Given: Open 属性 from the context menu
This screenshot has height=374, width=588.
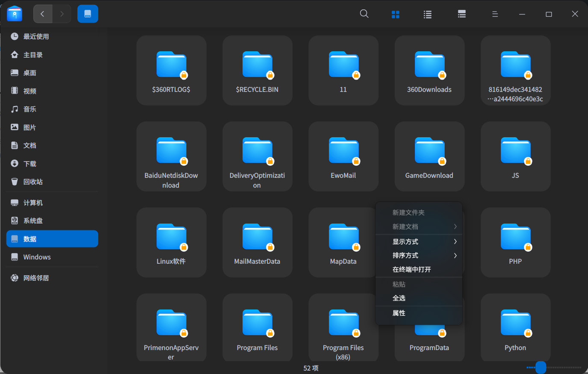Looking at the screenshot, I should coord(419,313).
